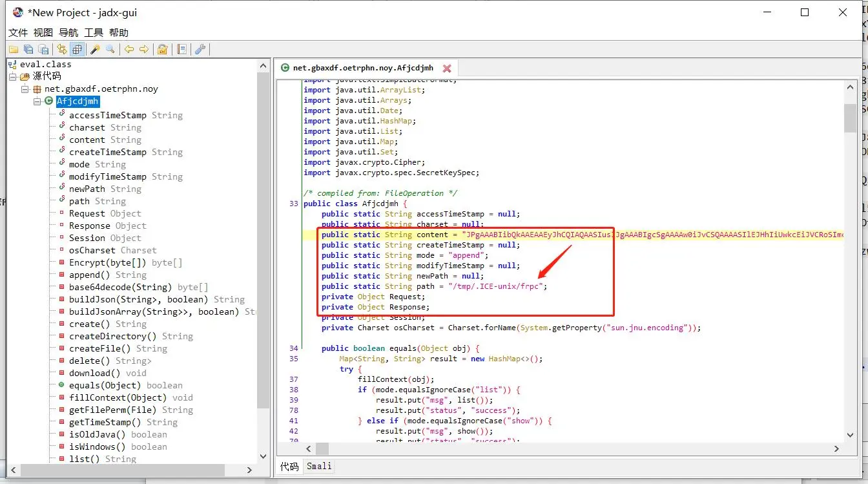Select createTimeStamp field in tree

tap(126, 152)
